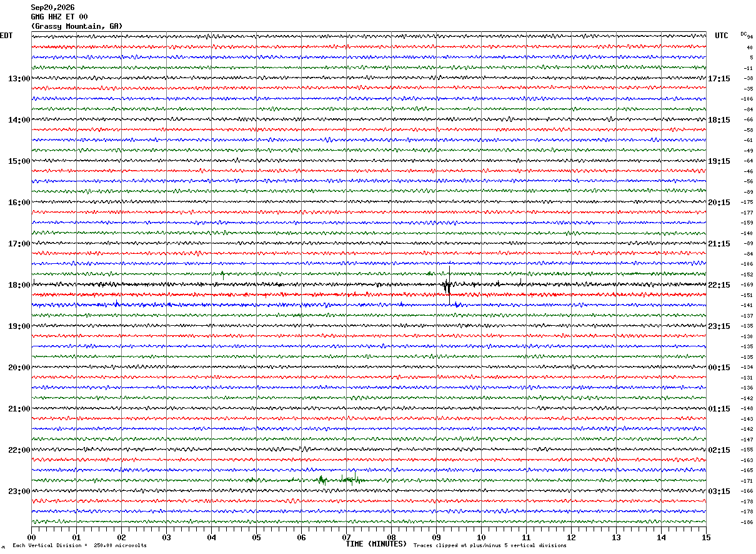Viewport: 756px width, 554px height.
Task: Click minute 00 at the axis start
Action: point(31,537)
